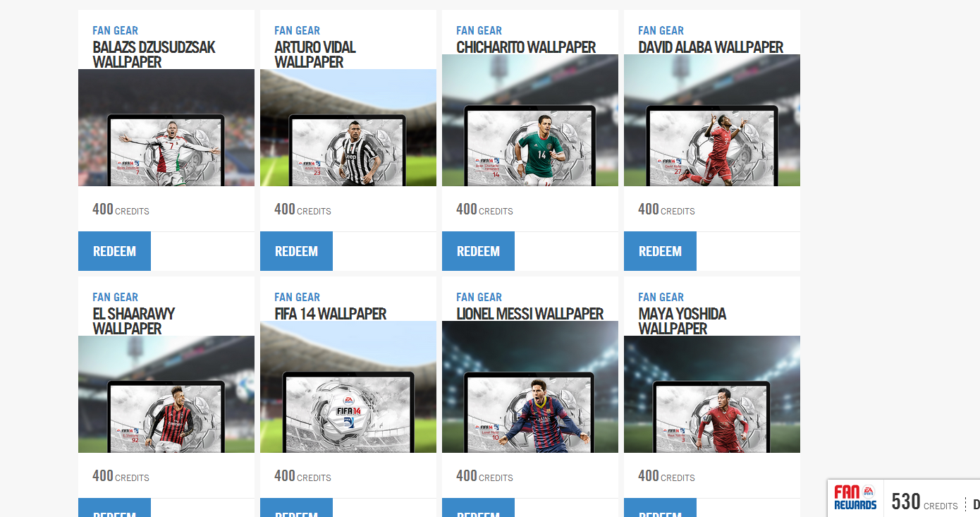This screenshot has height=517, width=980.
Task: Click the FIFA 14 Wallpaper title
Action: tap(330, 314)
